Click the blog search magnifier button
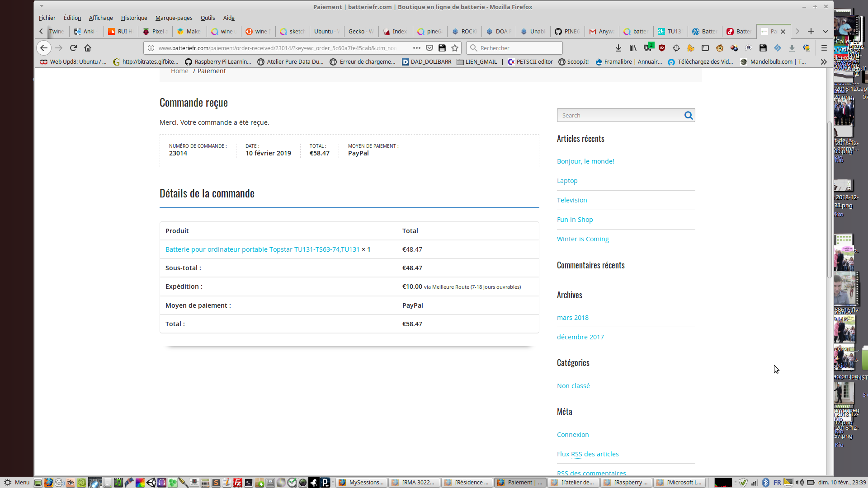 tap(688, 116)
